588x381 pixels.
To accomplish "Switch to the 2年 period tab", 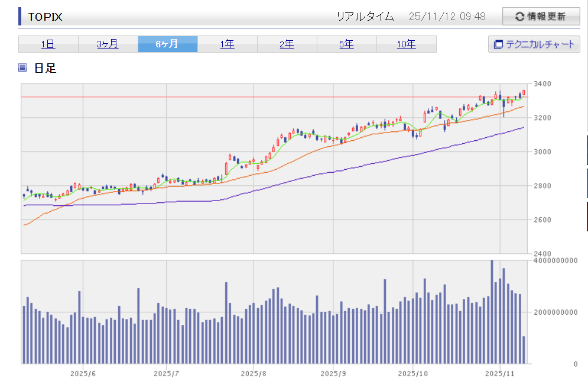I will pos(287,44).
